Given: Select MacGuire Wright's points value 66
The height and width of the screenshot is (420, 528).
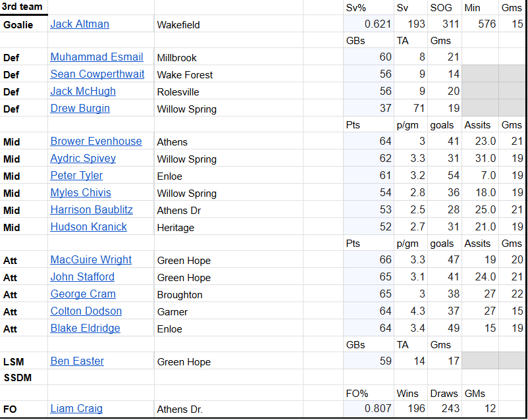Looking at the screenshot, I should coord(369,259).
